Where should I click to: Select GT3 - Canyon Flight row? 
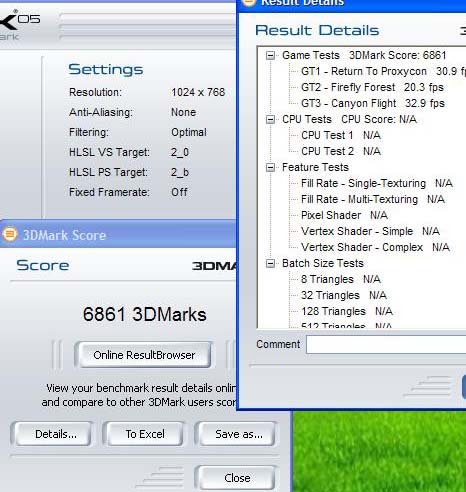tap(373, 103)
